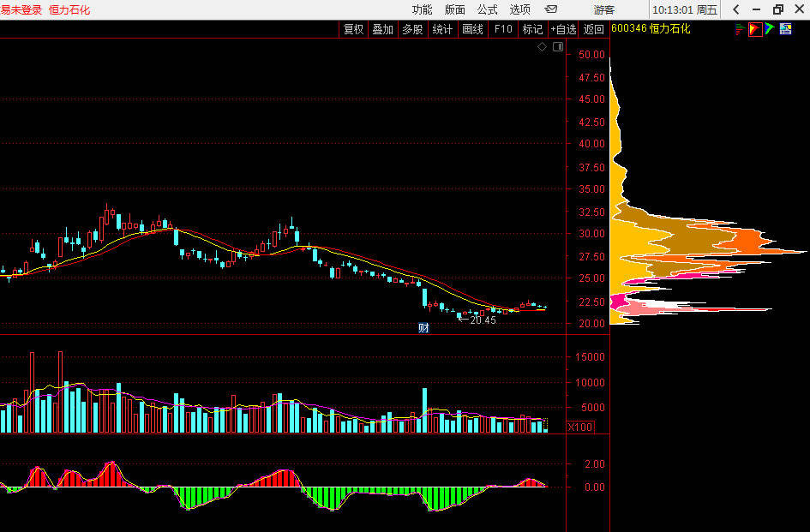Click the 47.50 price axis label

point(591,77)
